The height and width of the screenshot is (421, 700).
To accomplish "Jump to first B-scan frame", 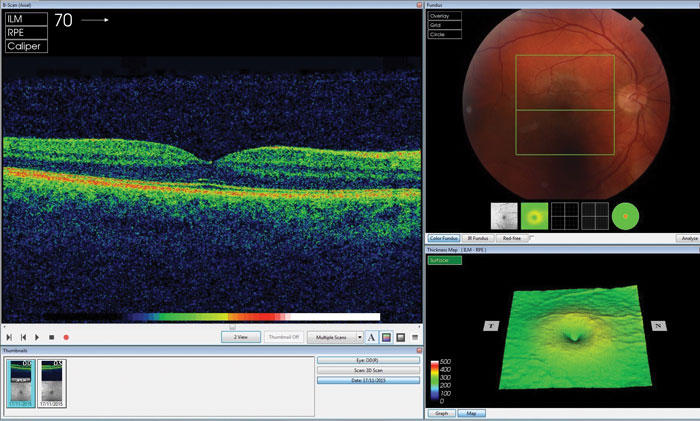I will 10,338.
